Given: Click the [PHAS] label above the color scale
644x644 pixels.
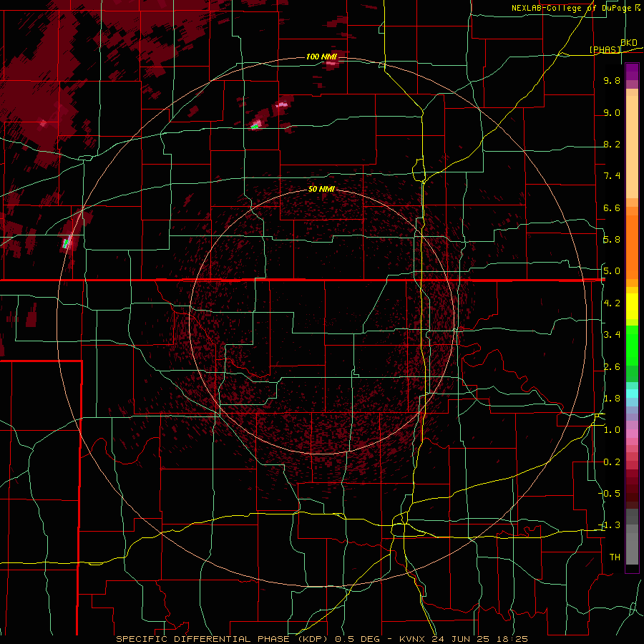Looking at the screenshot, I should coord(605,49).
